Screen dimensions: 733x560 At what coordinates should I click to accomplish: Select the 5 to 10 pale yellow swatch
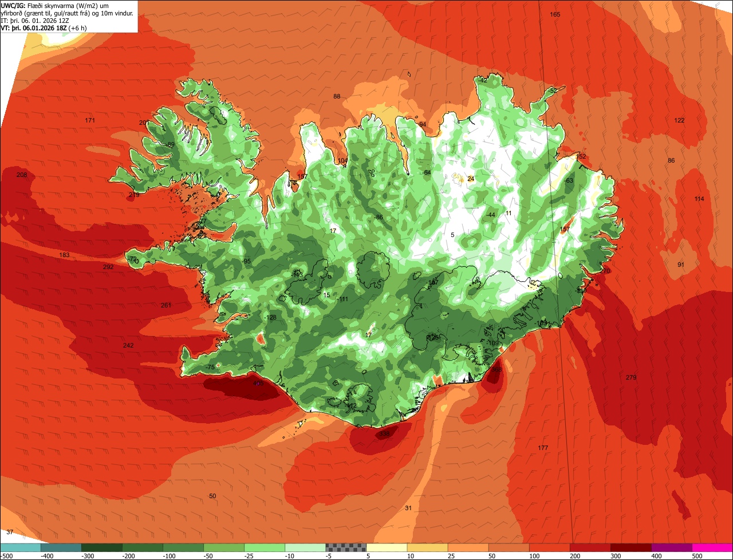(387, 547)
